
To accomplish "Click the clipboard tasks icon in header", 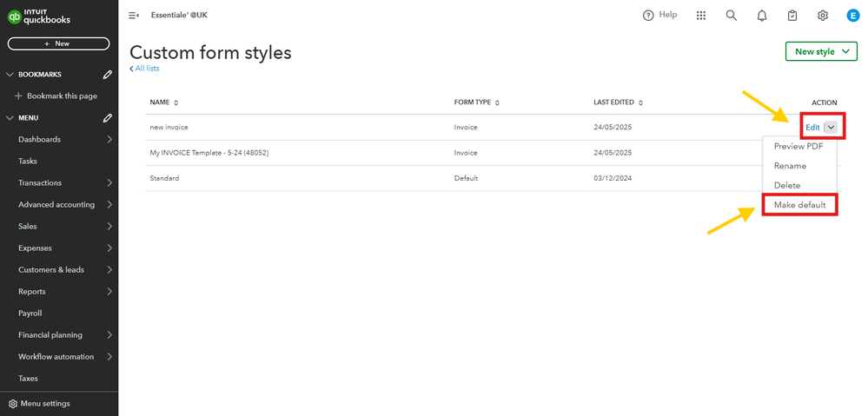I will (792, 16).
